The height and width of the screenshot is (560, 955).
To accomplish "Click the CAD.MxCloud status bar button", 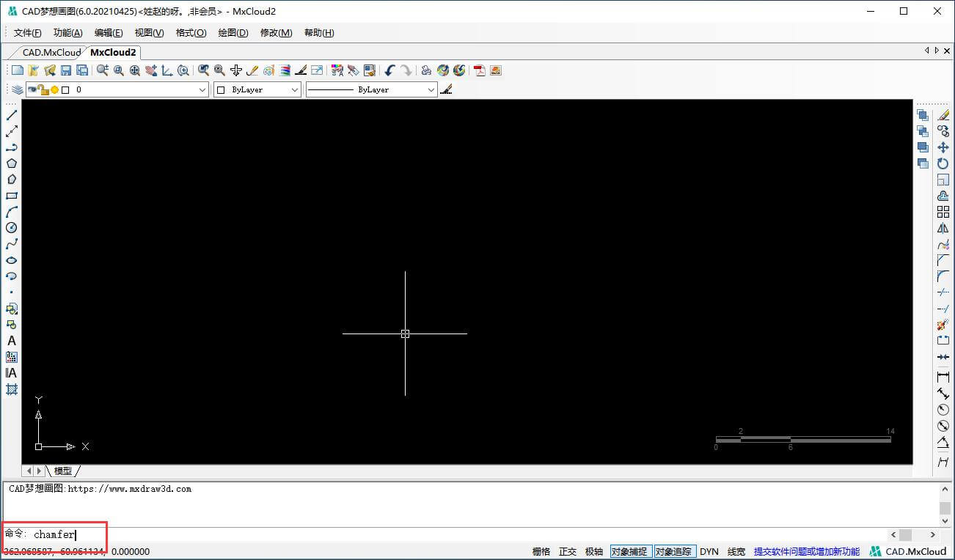I will click(909, 552).
